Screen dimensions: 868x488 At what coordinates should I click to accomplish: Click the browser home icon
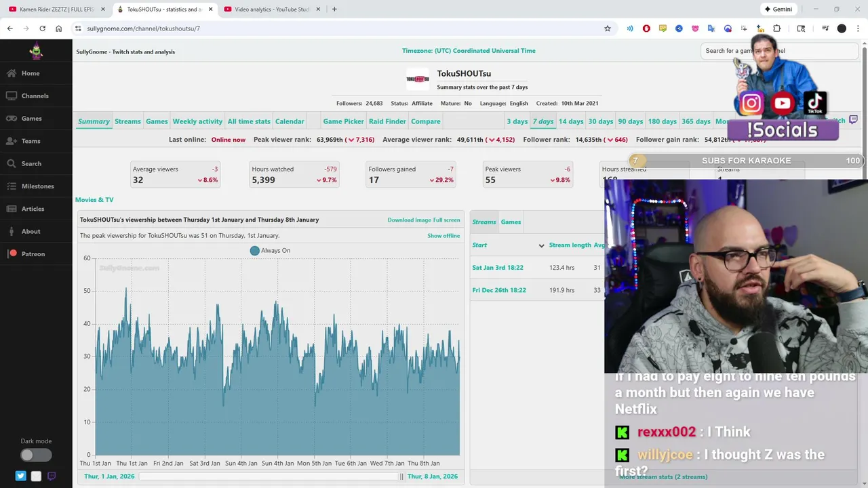(59, 28)
